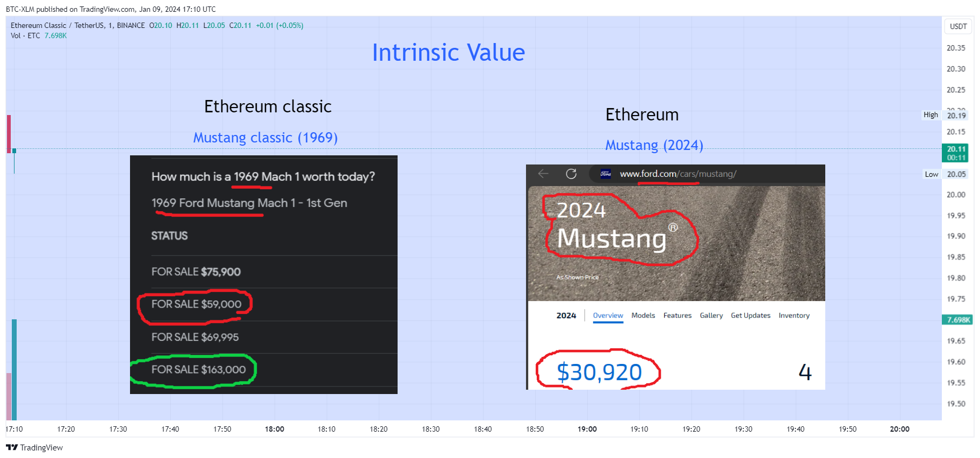Viewport: 980px width, 458px height.
Task: Click the Low 20.05 price label
Action: (945, 174)
